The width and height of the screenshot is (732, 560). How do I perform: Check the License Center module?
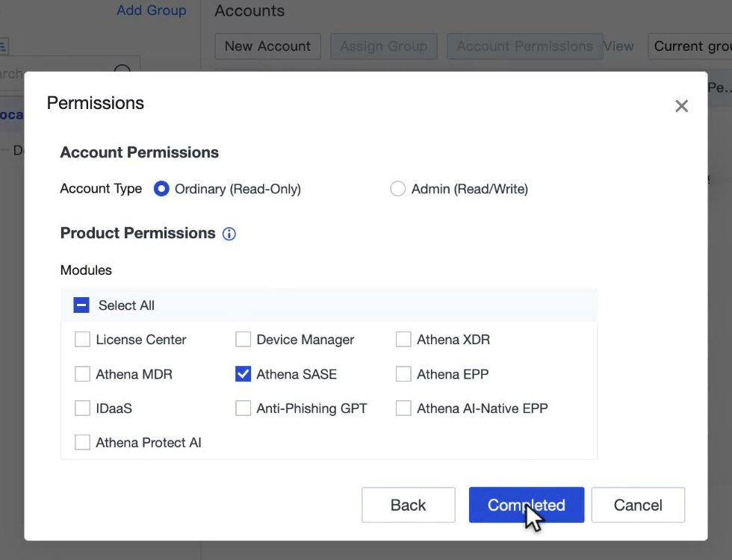coord(82,339)
